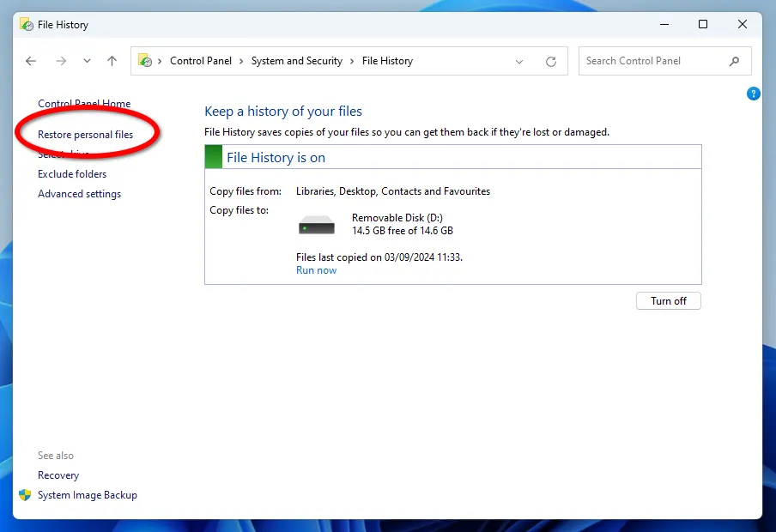
Task: Click the Removable Disk drive icon
Action: click(317, 227)
